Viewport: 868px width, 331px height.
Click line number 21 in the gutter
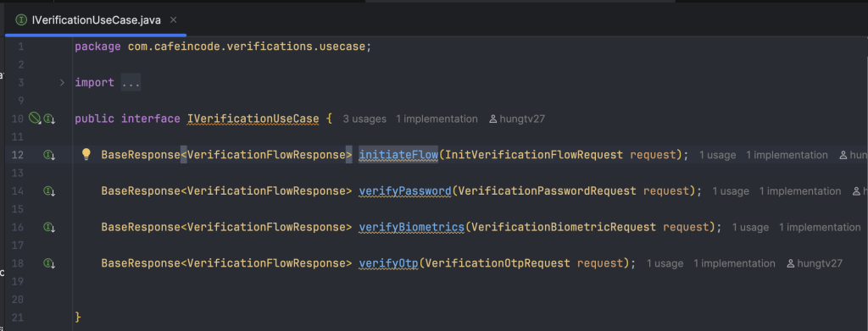click(x=18, y=317)
